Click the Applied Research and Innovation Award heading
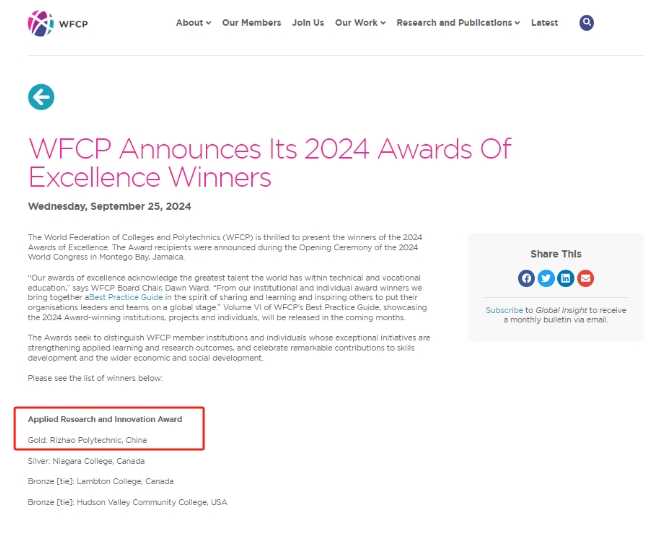 tap(105, 419)
